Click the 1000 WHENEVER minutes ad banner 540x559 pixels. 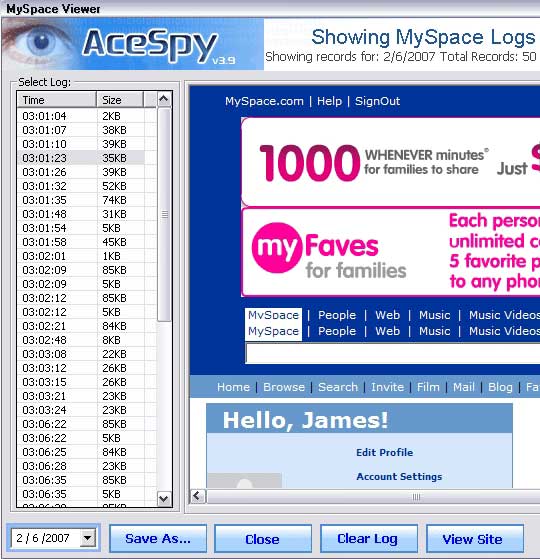[x=391, y=162]
